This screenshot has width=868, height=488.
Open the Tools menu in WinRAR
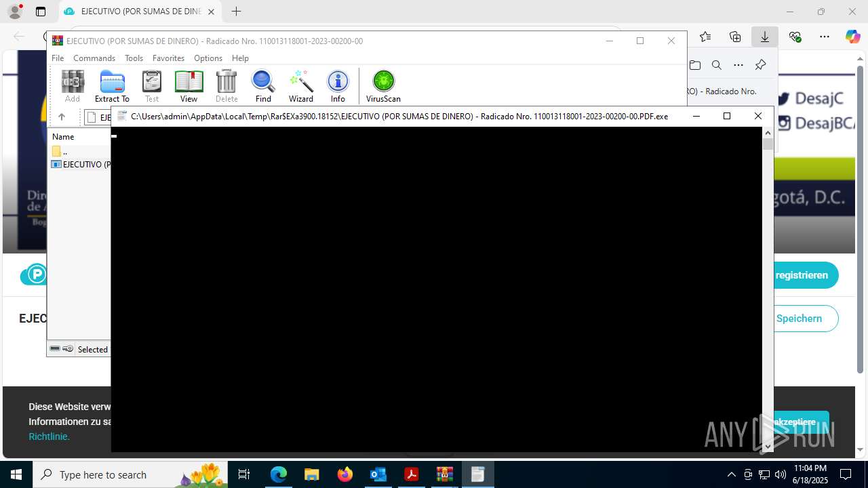pyautogui.click(x=134, y=58)
